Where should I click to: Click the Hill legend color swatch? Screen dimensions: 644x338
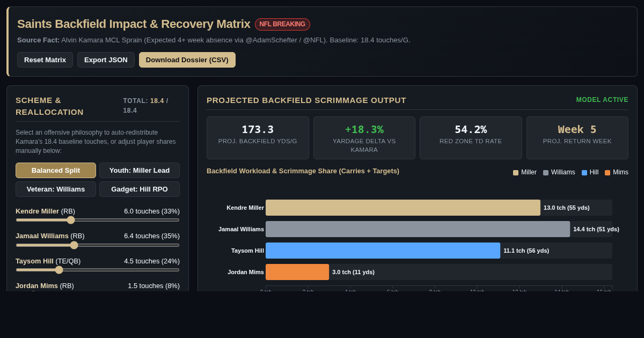pyautogui.click(x=584, y=173)
